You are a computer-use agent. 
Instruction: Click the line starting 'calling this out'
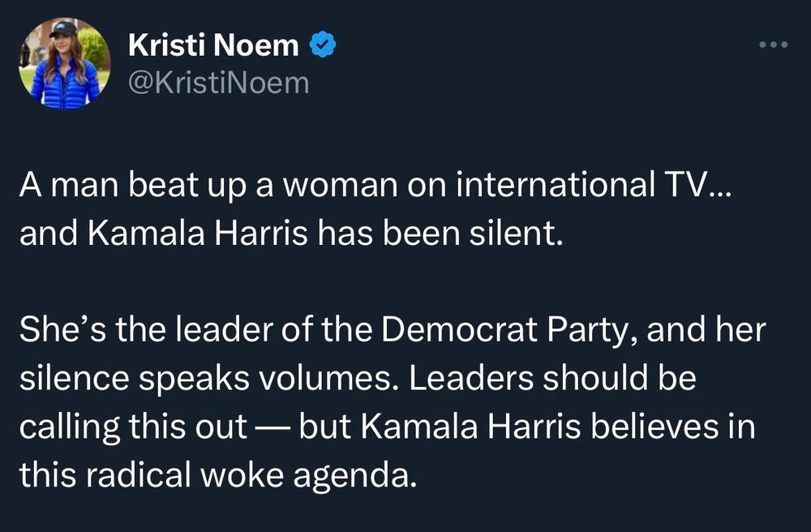point(388,427)
